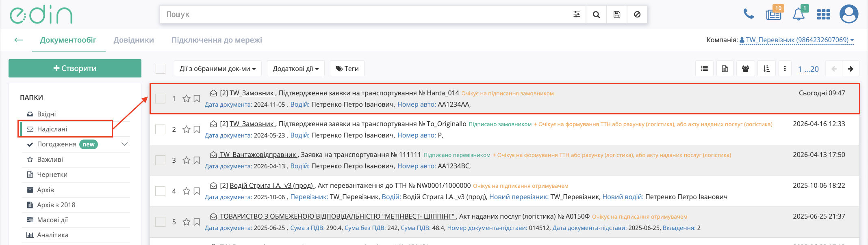Bookmark document row 5 A0150Ф

[197, 222]
